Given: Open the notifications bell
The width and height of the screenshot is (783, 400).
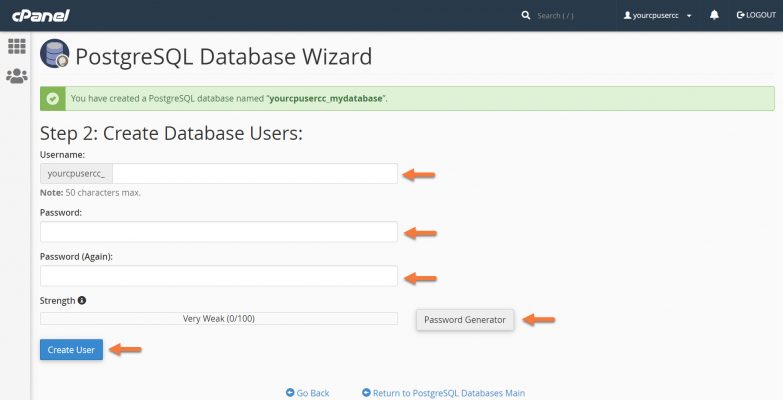Looking at the screenshot, I should click(x=715, y=16).
